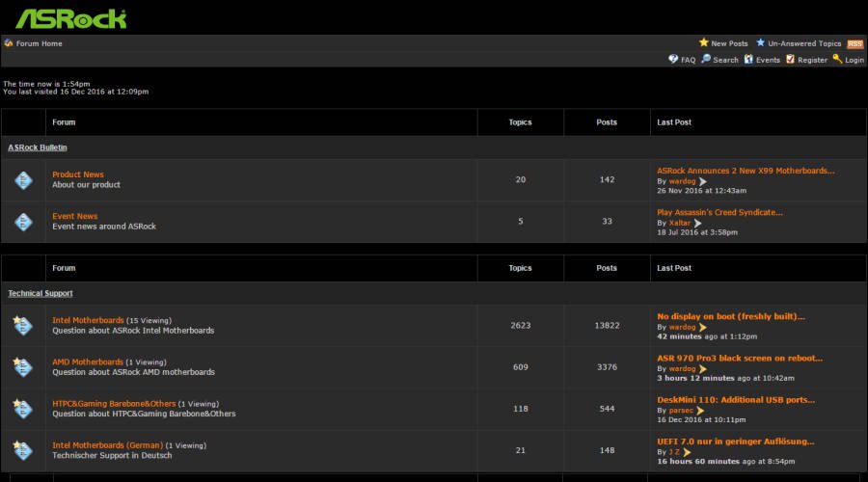Click the Event News forum status icon

23,221
